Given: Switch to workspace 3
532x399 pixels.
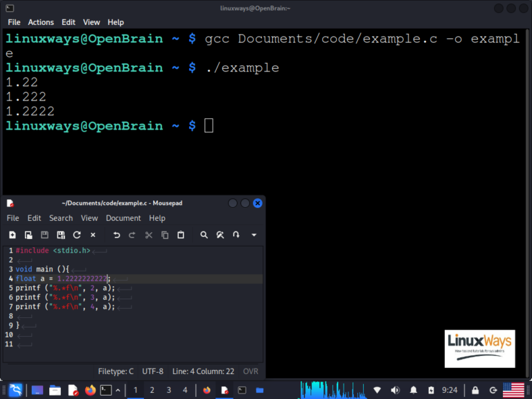Looking at the screenshot, I should click(168, 390).
